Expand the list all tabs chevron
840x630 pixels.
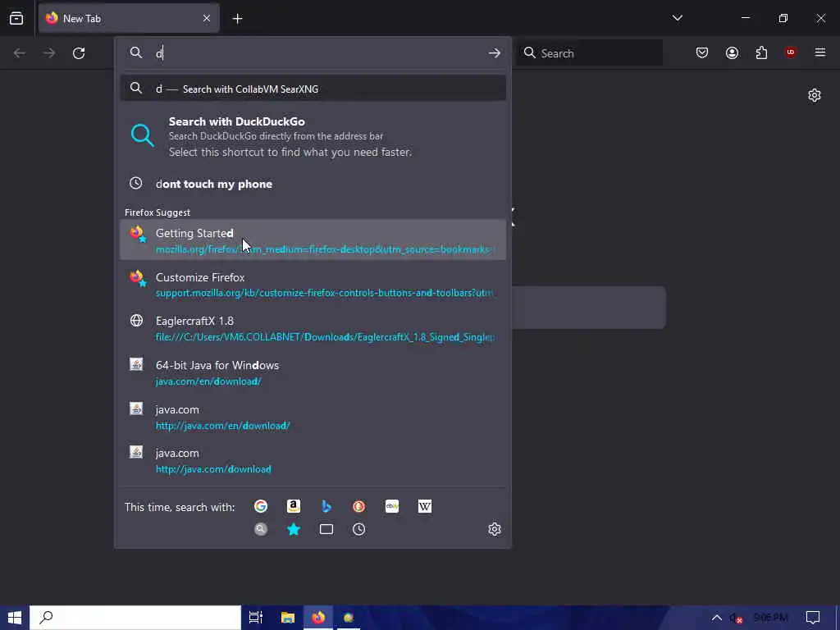tap(678, 18)
